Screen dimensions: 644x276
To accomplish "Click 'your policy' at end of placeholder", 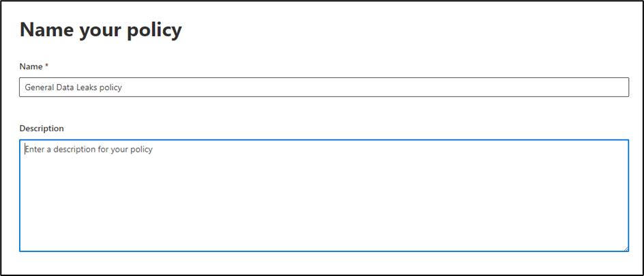I will [x=134, y=149].
